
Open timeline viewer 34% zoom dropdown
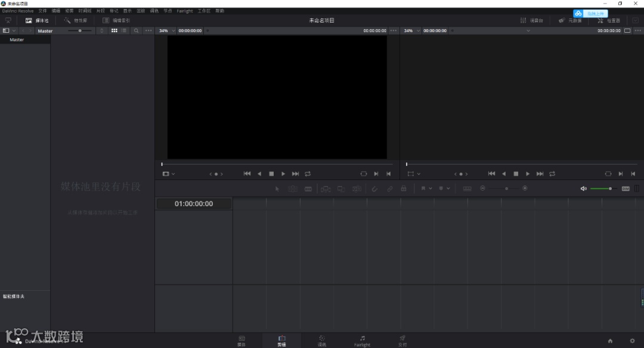pyautogui.click(x=411, y=31)
